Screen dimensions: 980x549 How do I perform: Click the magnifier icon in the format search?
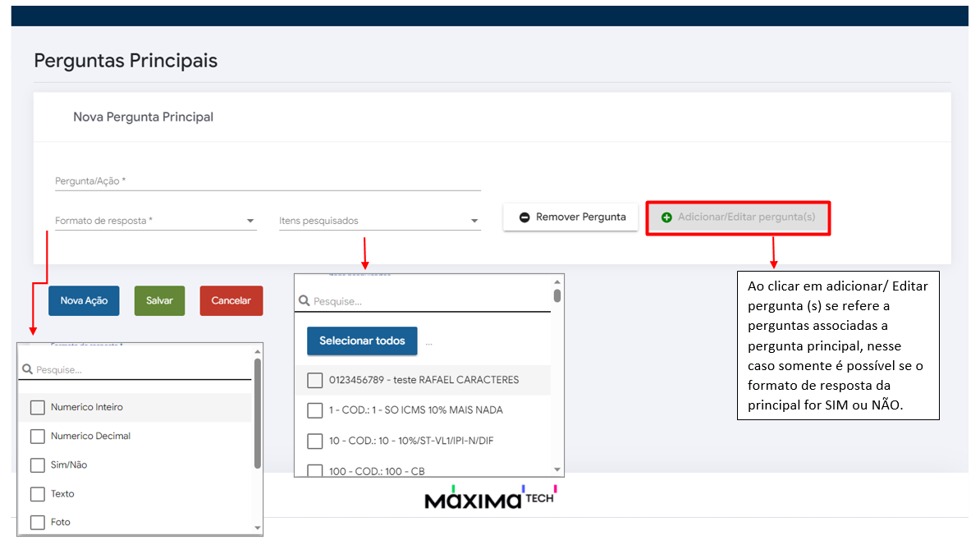tap(27, 370)
